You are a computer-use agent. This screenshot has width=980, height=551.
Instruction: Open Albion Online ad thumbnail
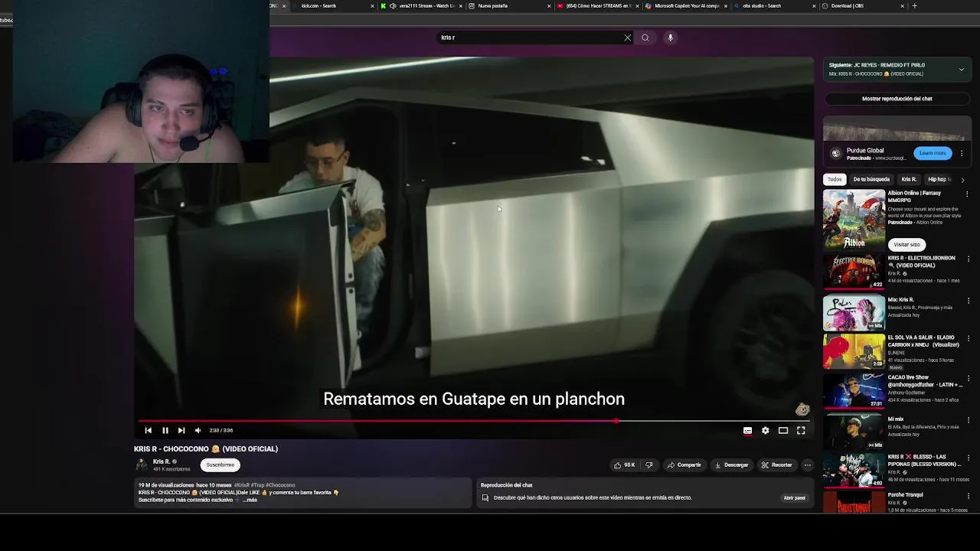(x=854, y=219)
